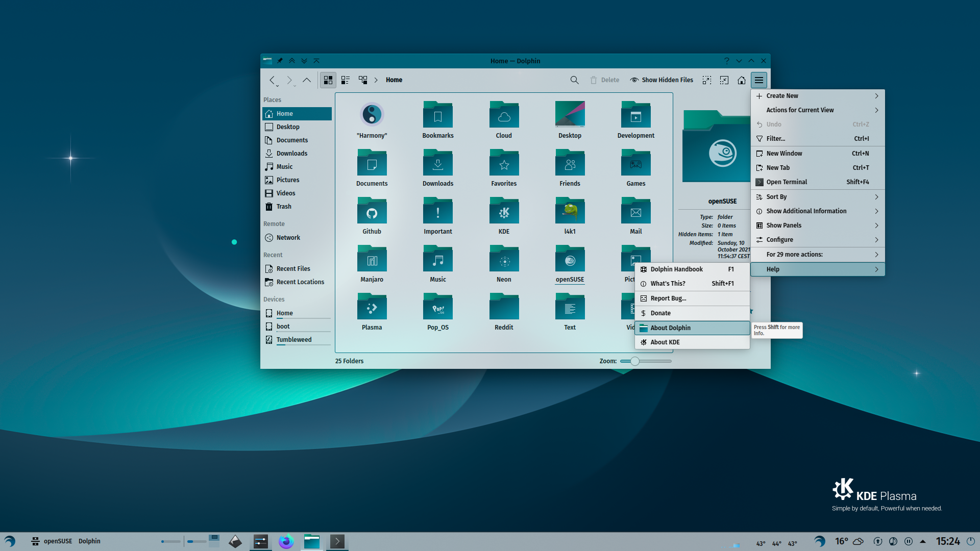This screenshot has height=551, width=980.
Task: Click the search magnifier icon
Action: pos(574,80)
